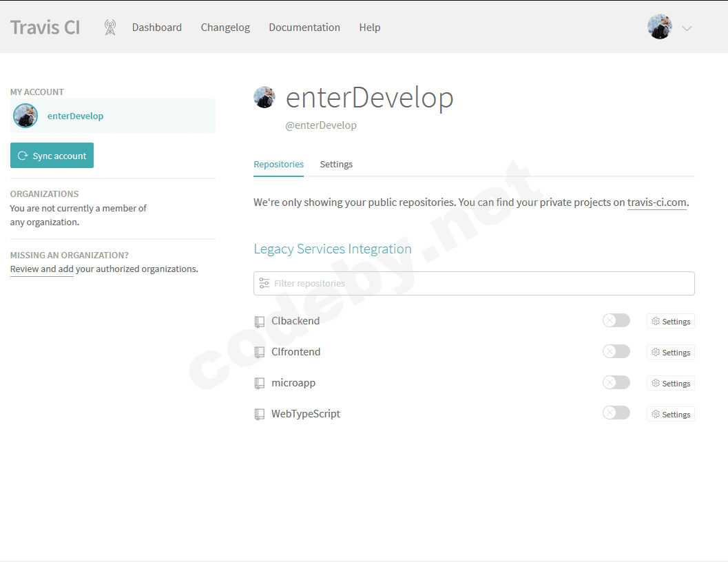The height and width of the screenshot is (562, 728).
Task: Open Documentation in the top navigation
Action: pos(304,28)
